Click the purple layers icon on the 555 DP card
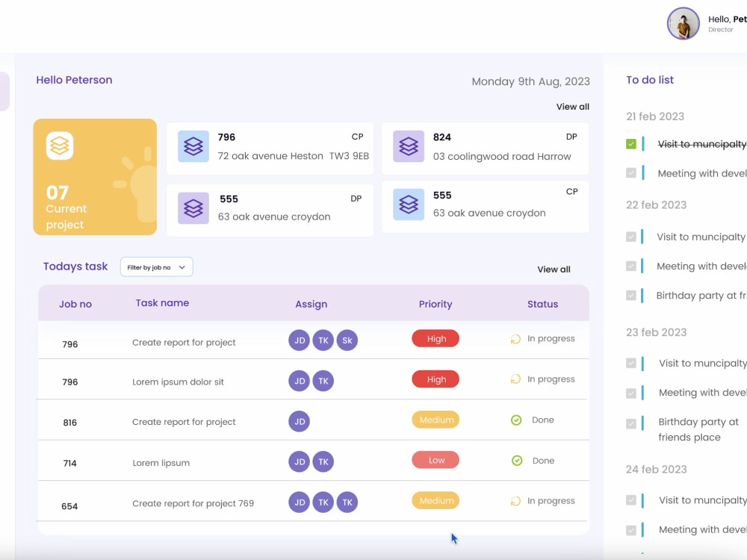 point(193,208)
